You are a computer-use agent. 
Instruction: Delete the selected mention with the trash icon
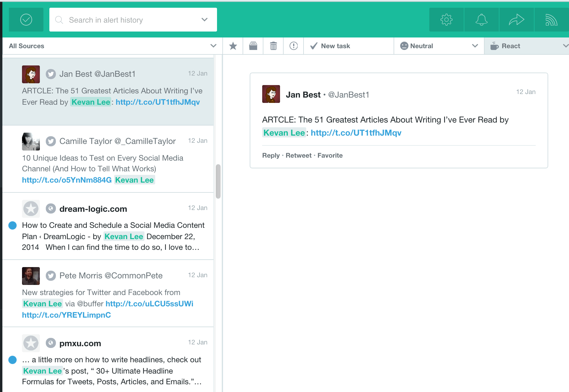click(x=273, y=46)
